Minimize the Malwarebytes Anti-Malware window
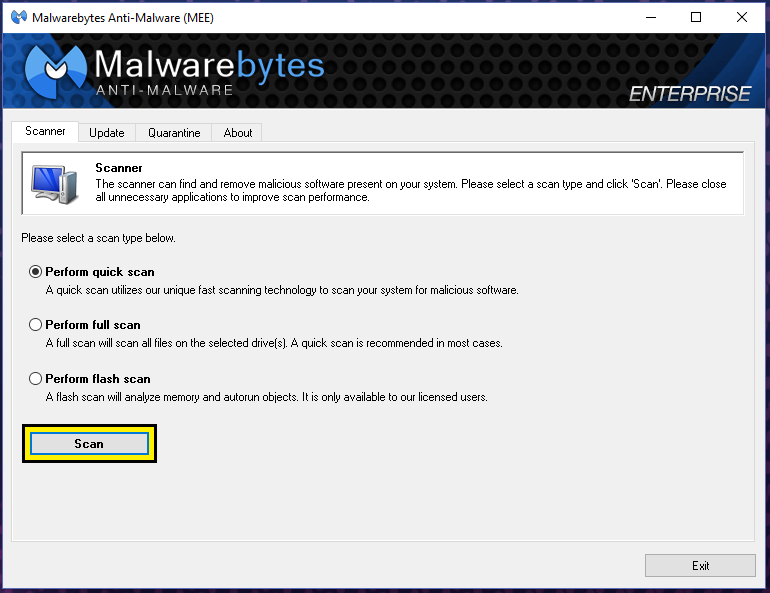 coord(650,17)
